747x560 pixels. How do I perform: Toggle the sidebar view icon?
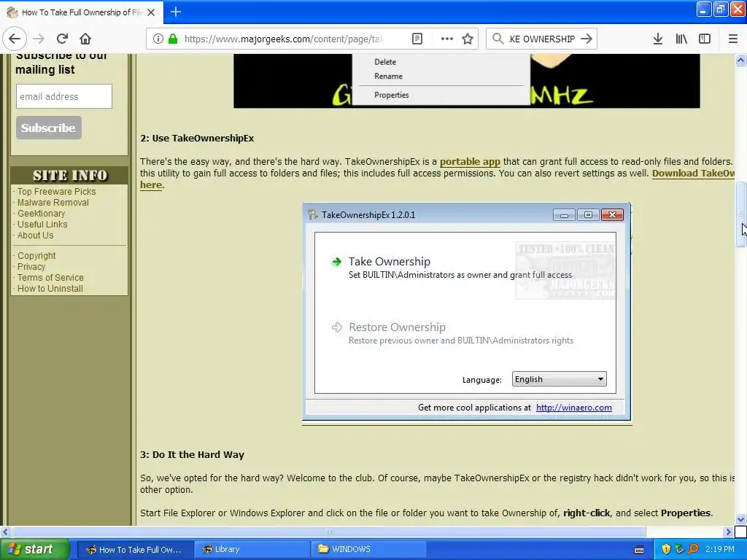(x=705, y=39)
